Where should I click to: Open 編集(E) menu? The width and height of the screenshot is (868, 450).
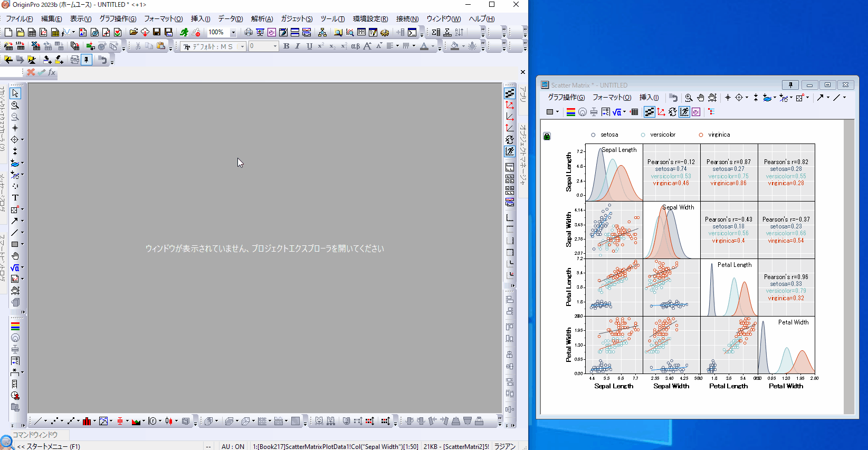point(52,19)
